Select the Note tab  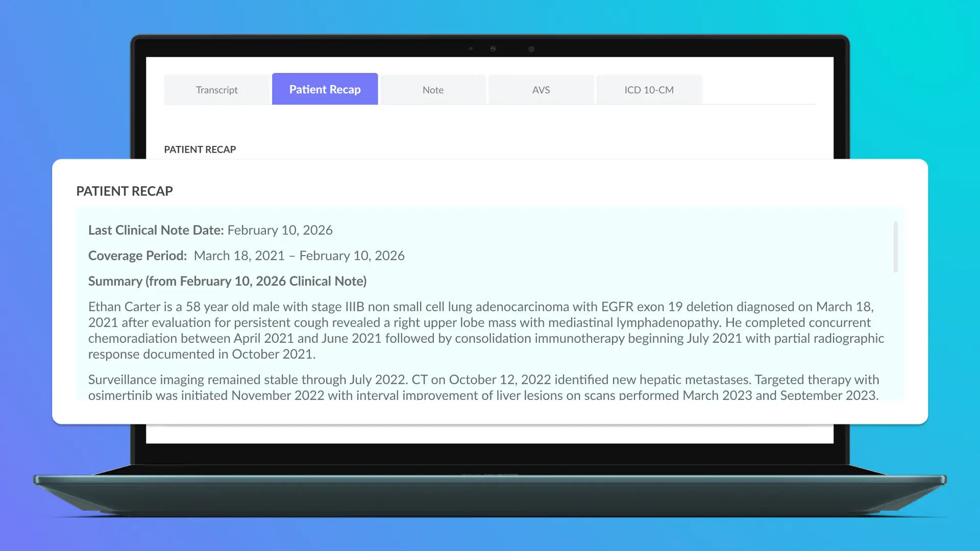tap(433, 89)
